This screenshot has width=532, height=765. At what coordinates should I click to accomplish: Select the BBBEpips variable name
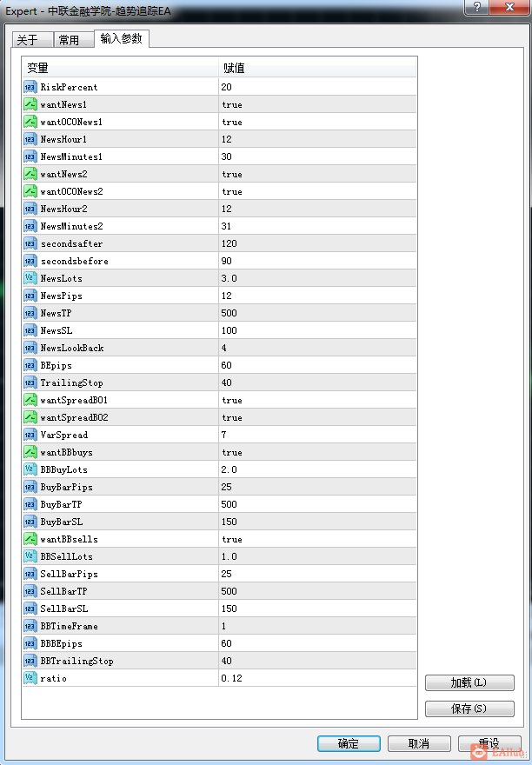[x=61, y=643]
